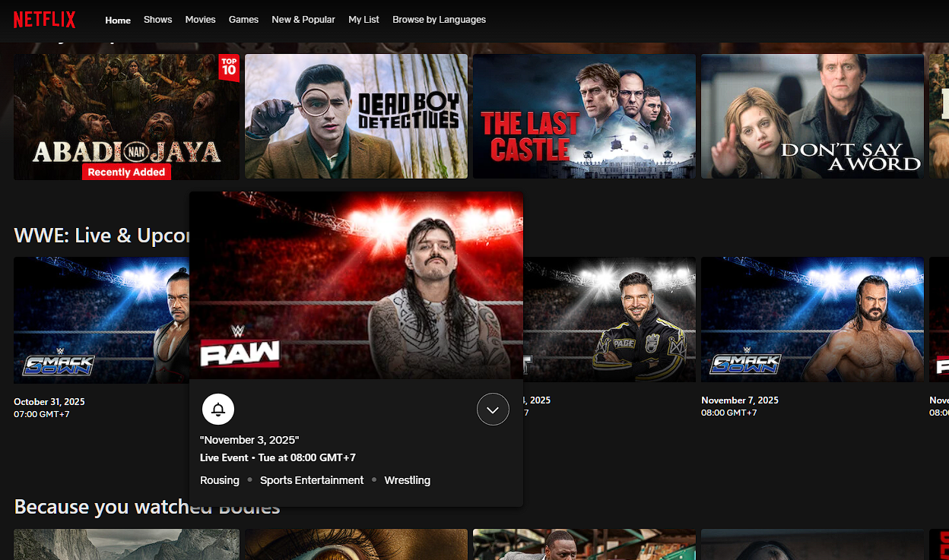Open Browse by Languages

[439, 20]
